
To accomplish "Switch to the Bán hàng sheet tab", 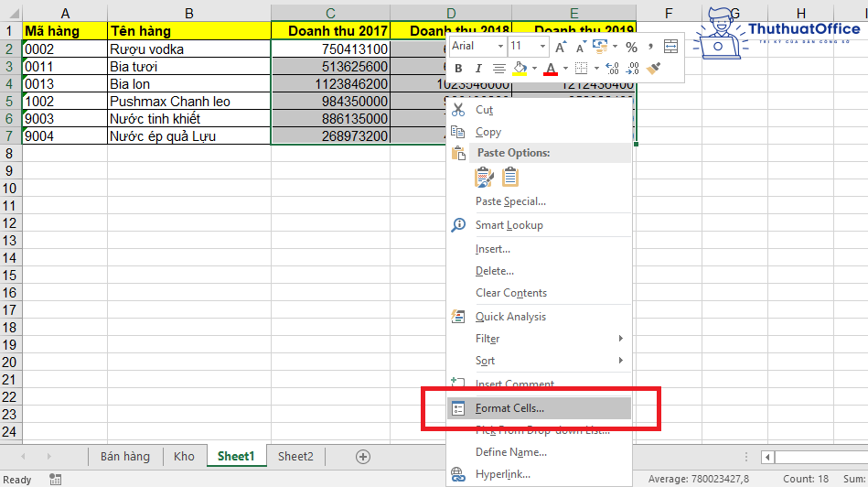I will coord(125,457).
